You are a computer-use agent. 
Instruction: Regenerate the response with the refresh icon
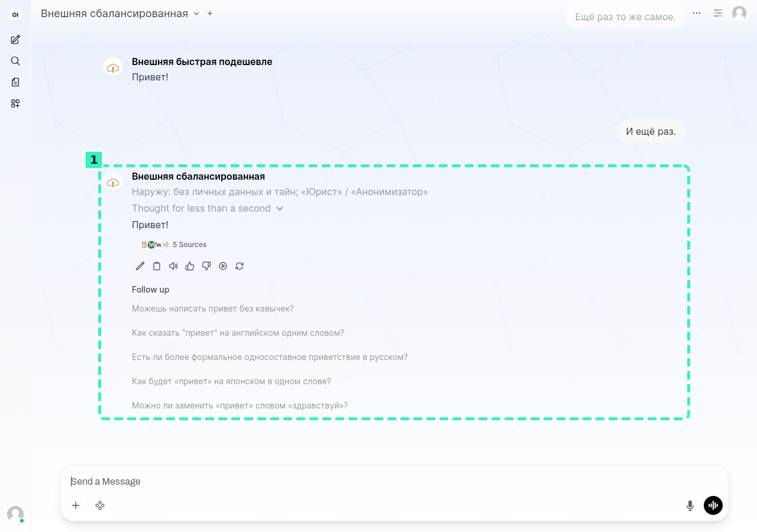click(240, 266)
